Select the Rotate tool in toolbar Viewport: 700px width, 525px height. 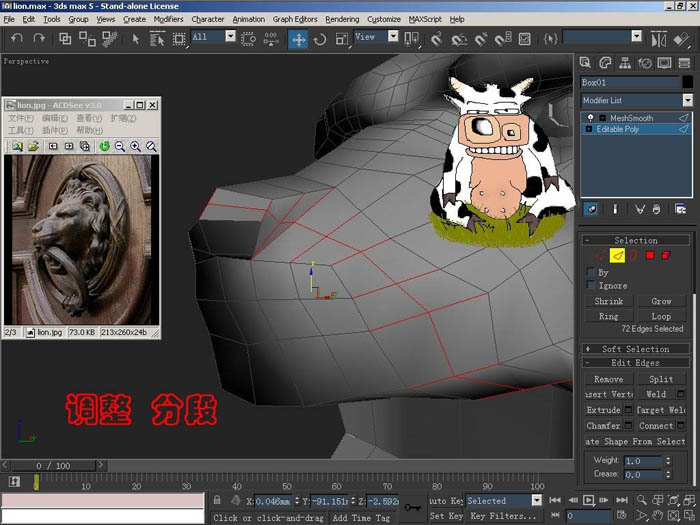(x=320, y=40)
